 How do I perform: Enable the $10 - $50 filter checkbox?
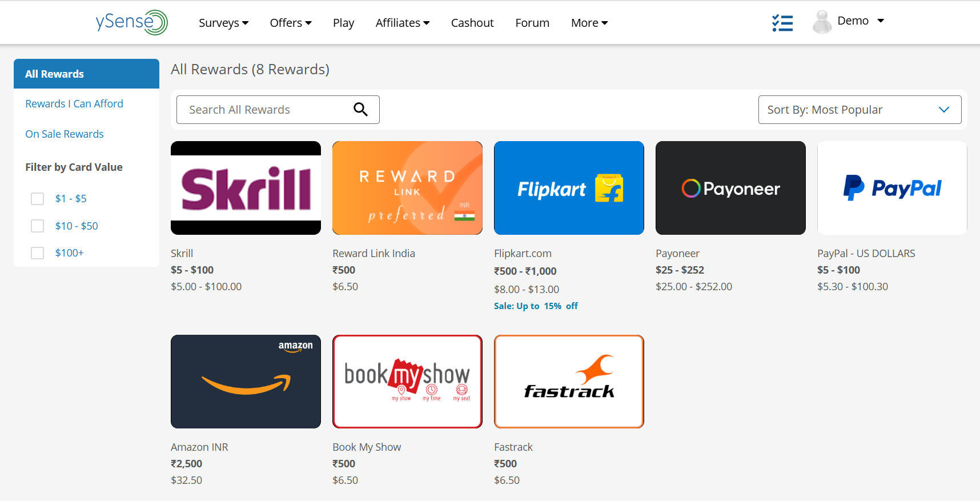tap(37, 226)
